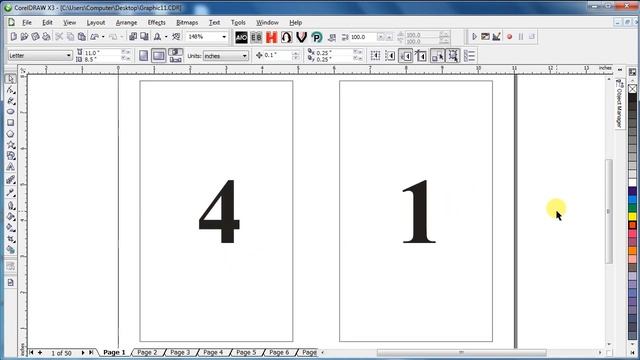Expand the Undo history dropdown arrow
Viewport: 640px width, 360px height.
tap(103, 37)
